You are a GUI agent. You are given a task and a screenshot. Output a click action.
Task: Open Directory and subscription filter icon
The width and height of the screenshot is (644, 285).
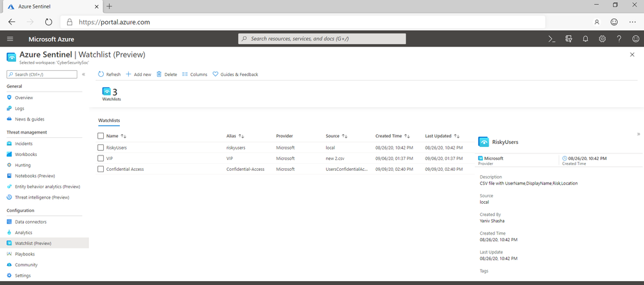coord(569,39)
